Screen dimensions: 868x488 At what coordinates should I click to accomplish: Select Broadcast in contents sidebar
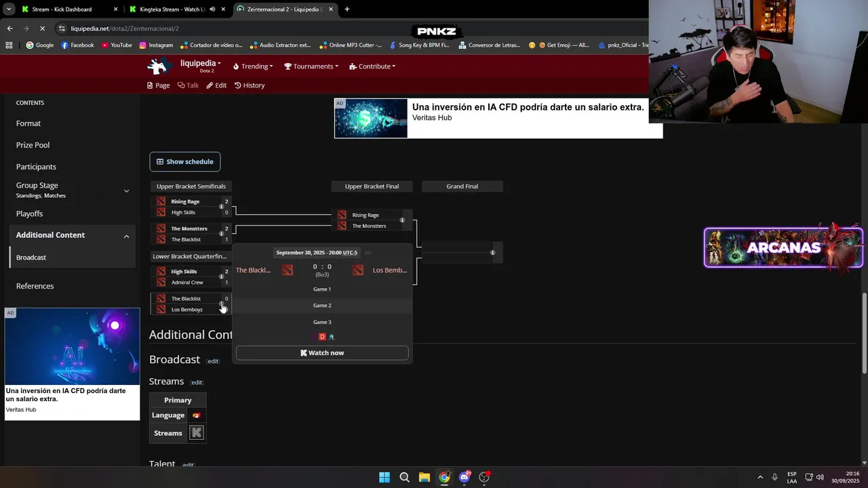pos(31,258)
